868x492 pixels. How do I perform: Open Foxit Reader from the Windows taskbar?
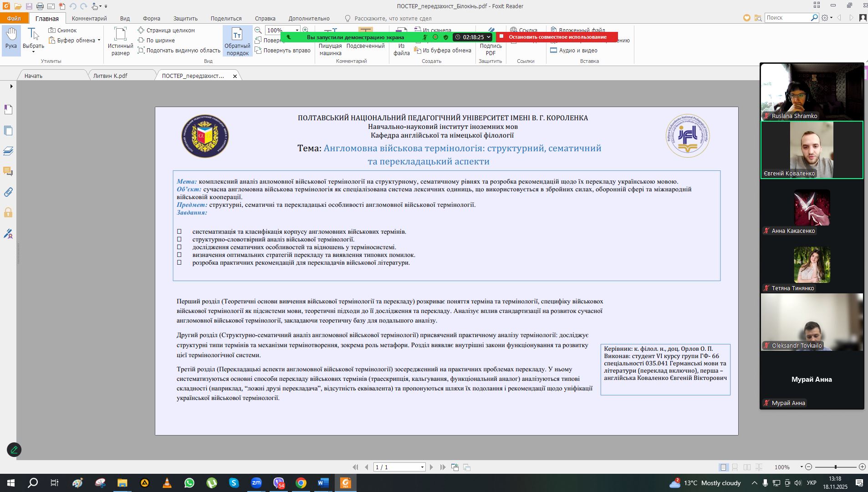[x=345, y=483]
